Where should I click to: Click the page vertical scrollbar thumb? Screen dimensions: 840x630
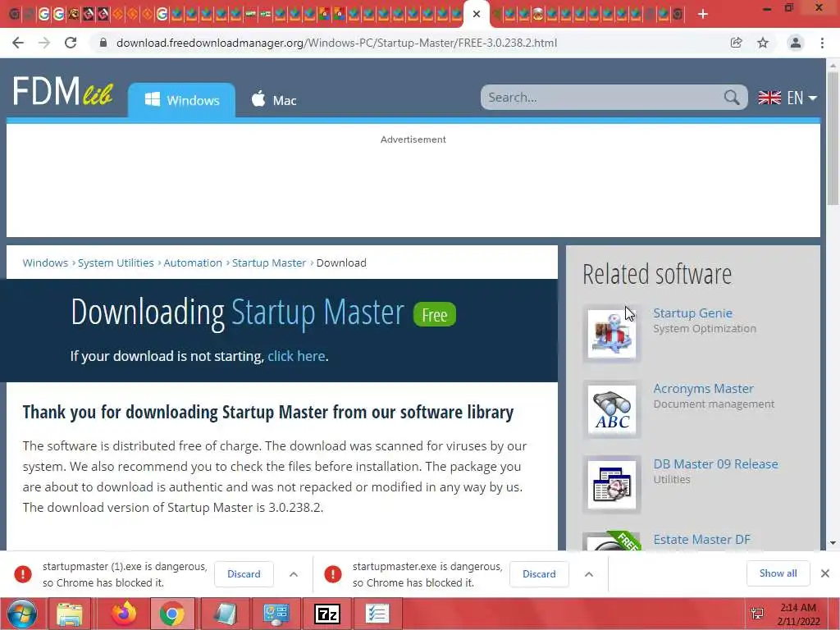coord(833,138)
